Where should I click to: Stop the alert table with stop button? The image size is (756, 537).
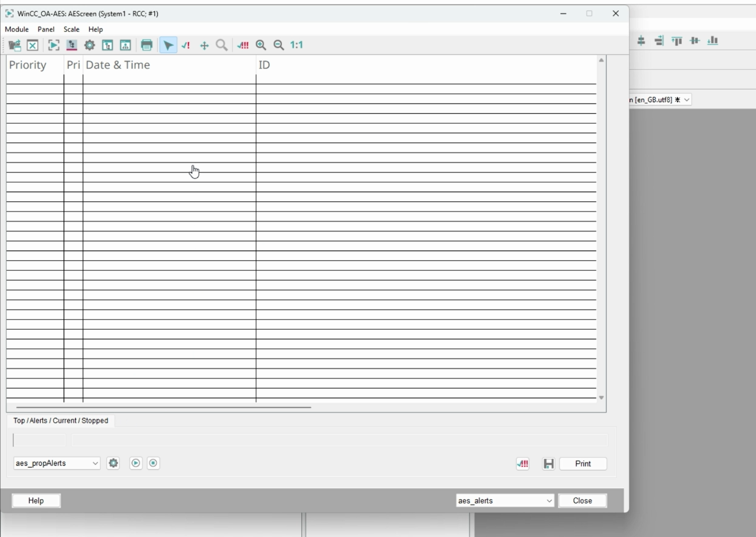(153, 463)
